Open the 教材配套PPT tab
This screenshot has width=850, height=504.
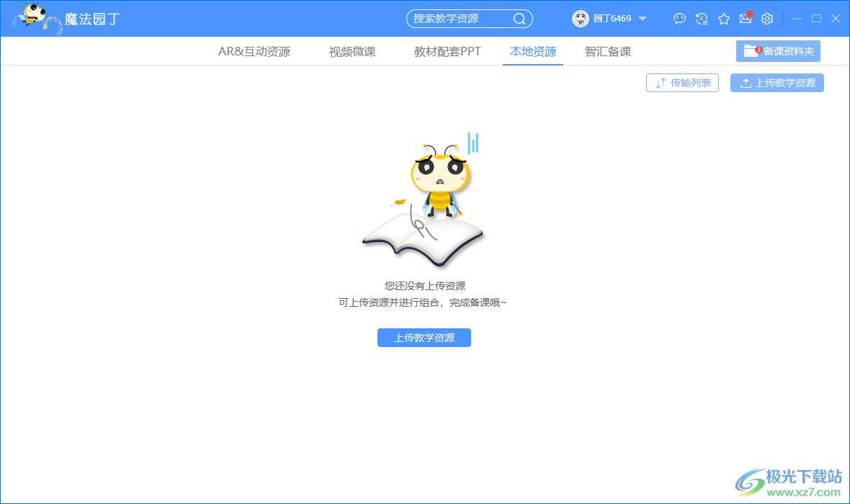coord(447,51)
